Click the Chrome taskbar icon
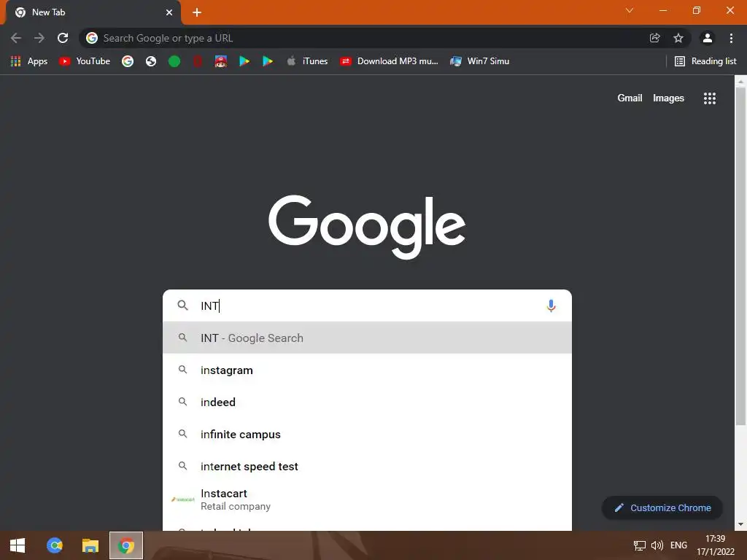 point(126,545)
